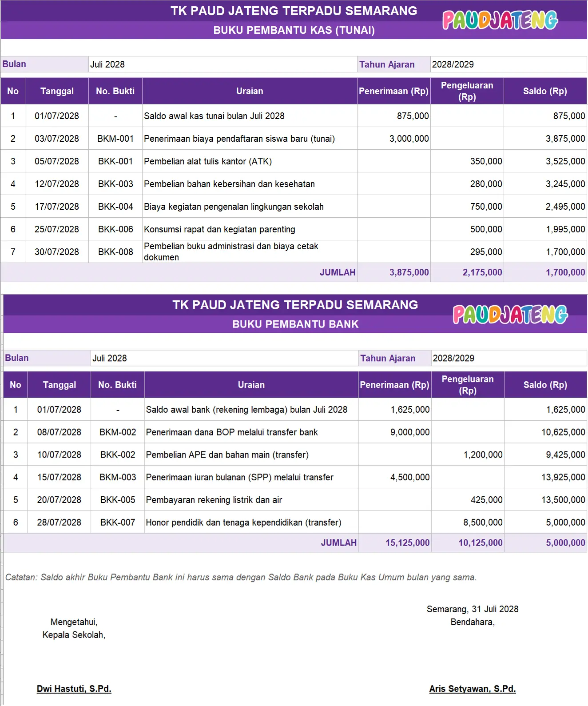Click saldo value 3,525,000

(x=545, y=161)
